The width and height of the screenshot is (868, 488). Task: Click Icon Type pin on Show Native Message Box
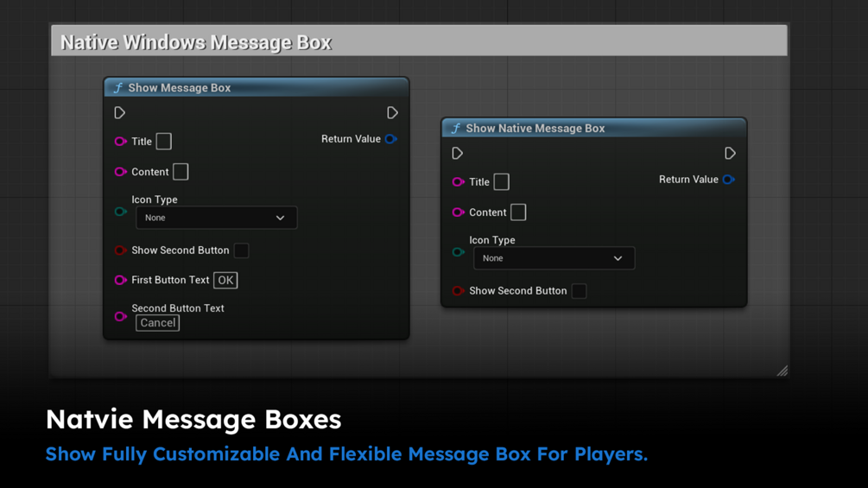tap(458, 252)
